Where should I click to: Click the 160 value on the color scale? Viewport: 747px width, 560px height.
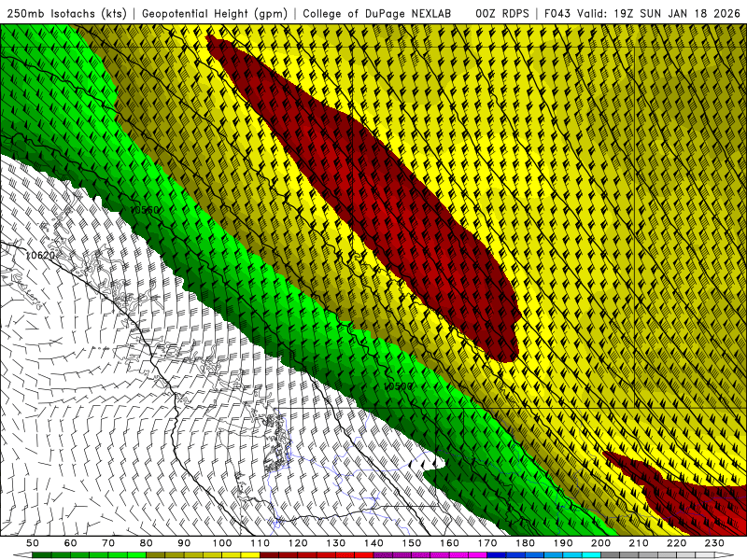pyautogui.click(x=449, y=543)
